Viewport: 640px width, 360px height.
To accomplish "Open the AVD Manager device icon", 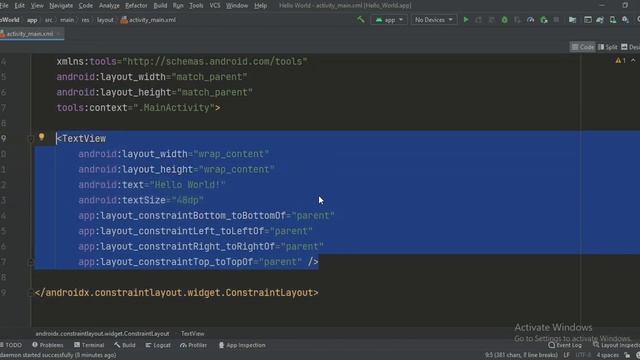I will click(613, 20).
